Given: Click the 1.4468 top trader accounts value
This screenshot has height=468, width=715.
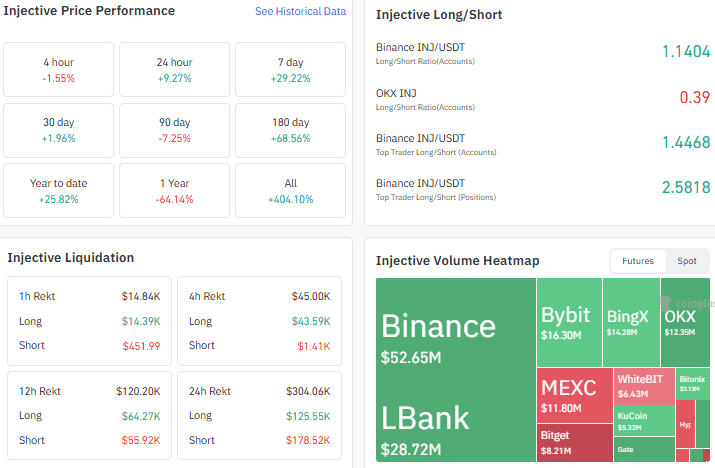Looking at the screenshot, I should [x=686, y=142].
